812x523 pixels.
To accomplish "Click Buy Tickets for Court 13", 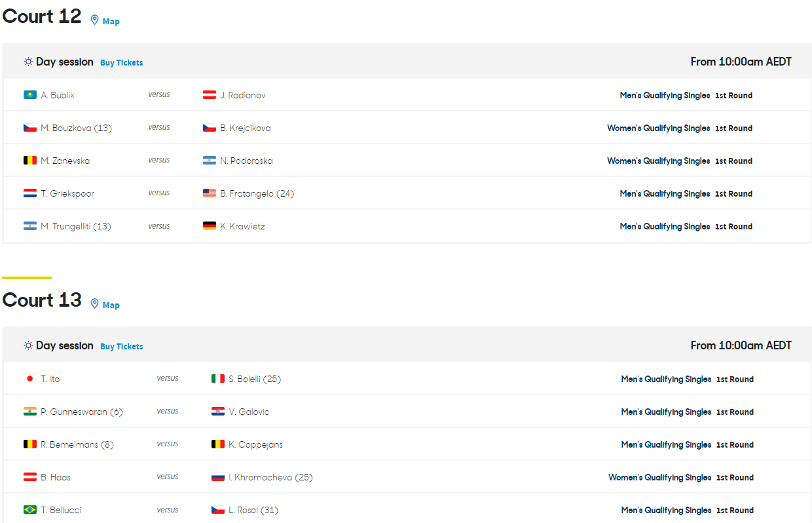I will click(122, 347).
